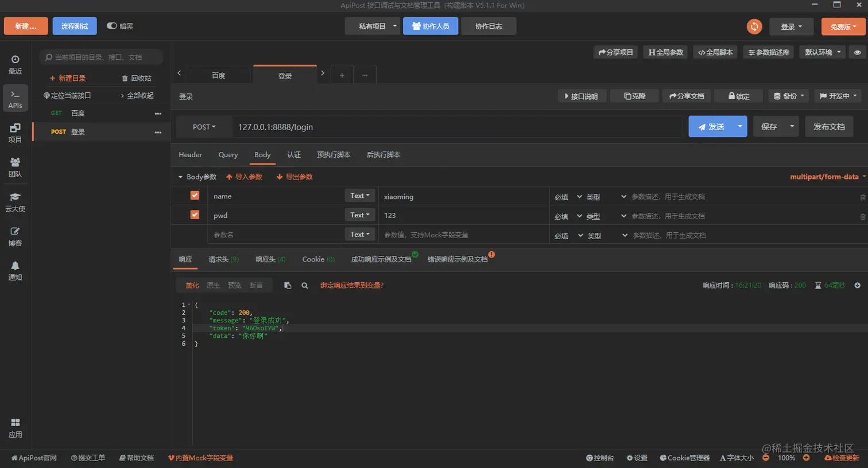Open 回收站 recycle bin

137,78
